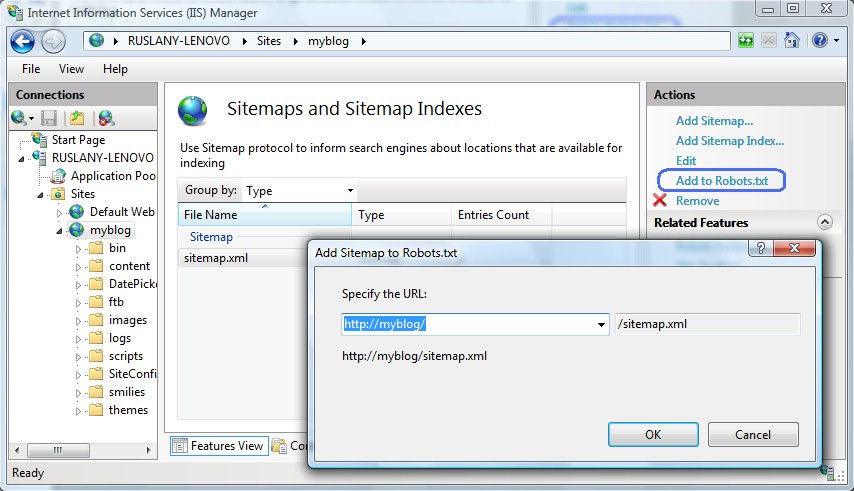The height and width of the screenshot is (491, 854).
Task: Collapse the Related Features section
Action: pyautogui.click(x=825, y=222)
